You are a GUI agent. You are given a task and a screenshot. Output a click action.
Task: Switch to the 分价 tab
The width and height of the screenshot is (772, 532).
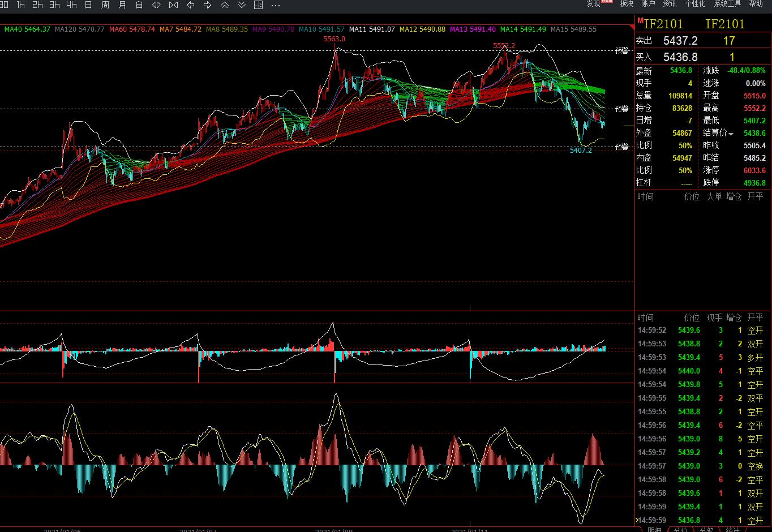coord(680,529)
